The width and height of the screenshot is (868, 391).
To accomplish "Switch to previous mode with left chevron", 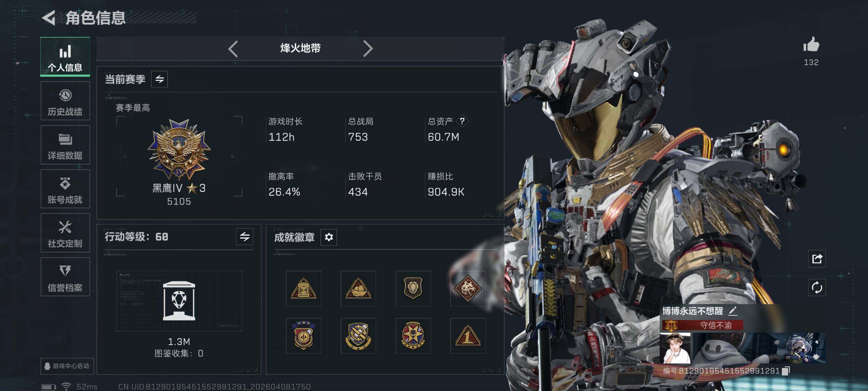I will [233, 49].
